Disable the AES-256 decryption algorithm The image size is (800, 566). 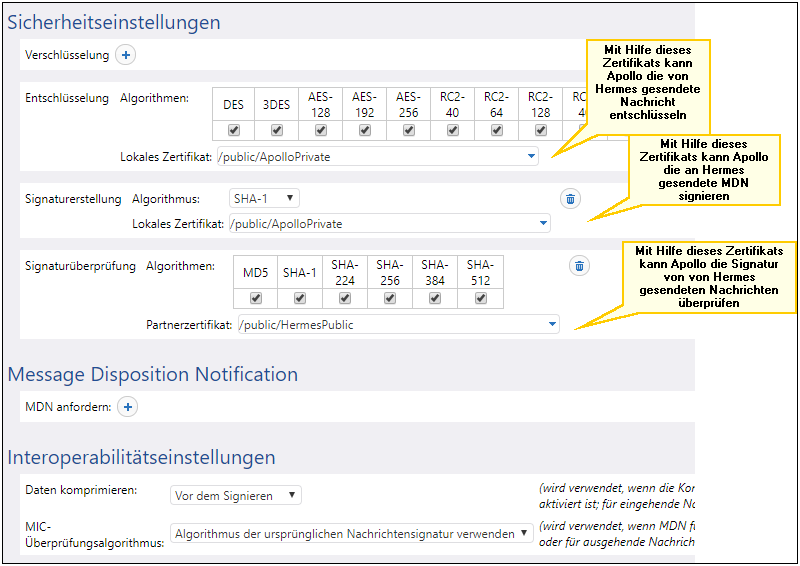409,130
